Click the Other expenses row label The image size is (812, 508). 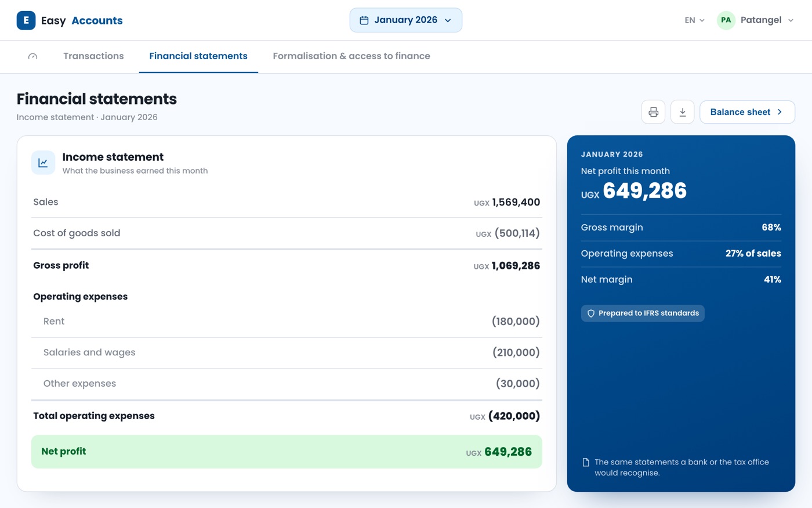point(79,384)
